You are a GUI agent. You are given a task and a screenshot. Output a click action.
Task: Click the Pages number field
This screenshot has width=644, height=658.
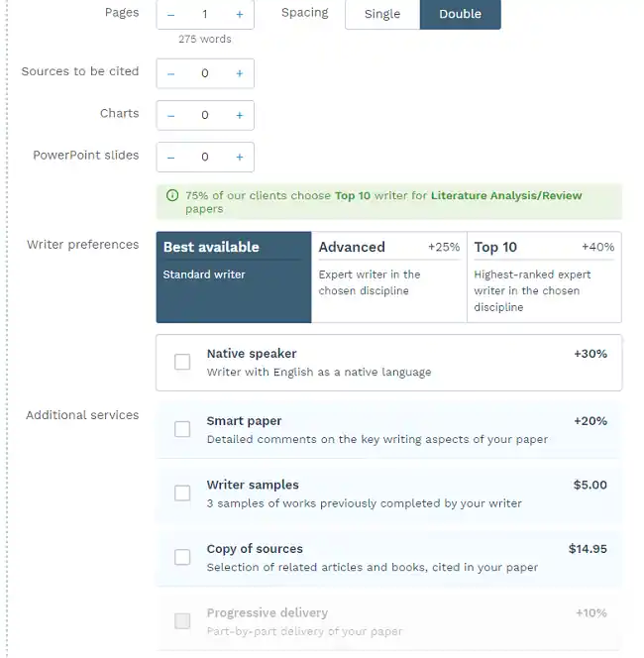click(x=205, y=14)
